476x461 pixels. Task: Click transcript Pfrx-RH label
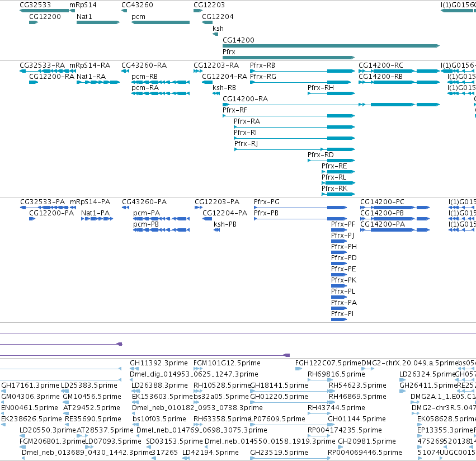click(321, 88)
